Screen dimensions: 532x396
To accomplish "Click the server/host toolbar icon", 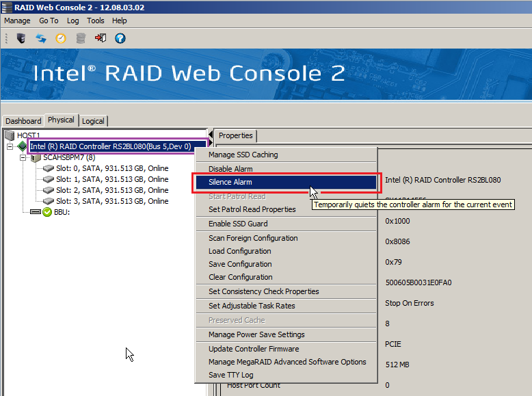I will click(x=21, y=38).
